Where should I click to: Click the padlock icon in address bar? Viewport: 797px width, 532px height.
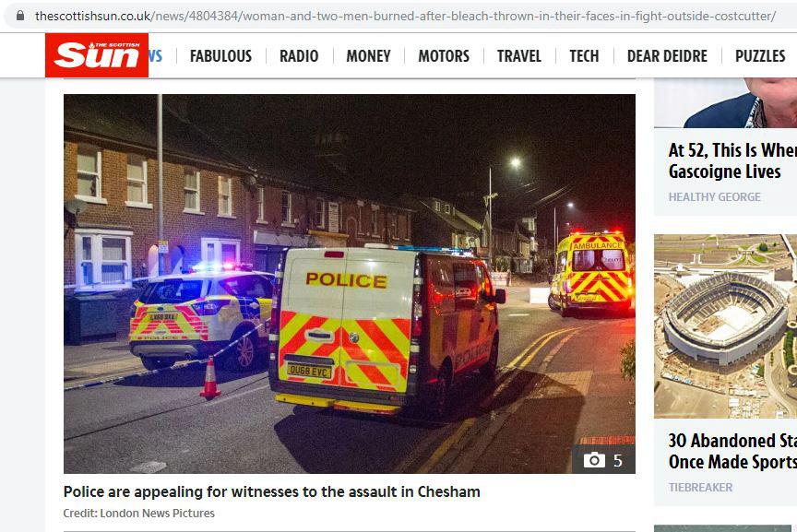19,16
